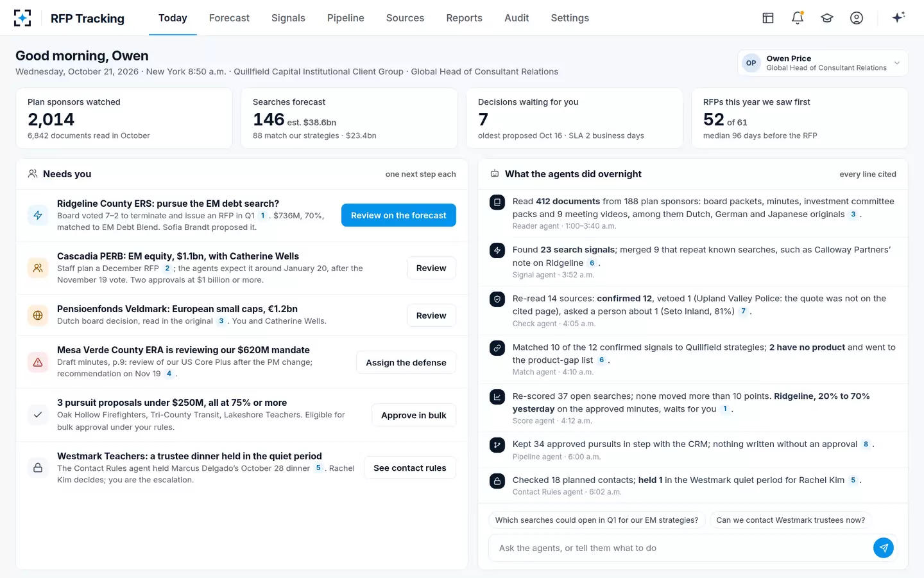
Task: Open the Decisions waiting for you card
Action: coord(574,118)
